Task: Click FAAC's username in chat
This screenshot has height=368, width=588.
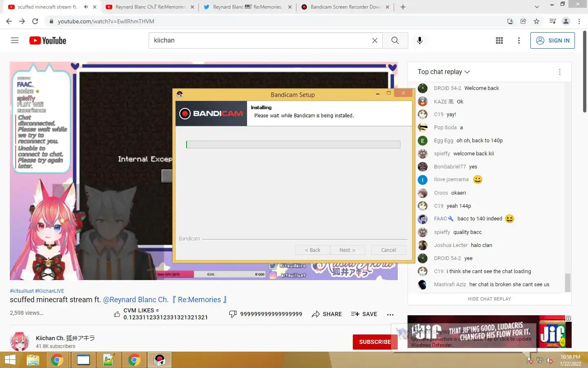Action: (441, 219)
